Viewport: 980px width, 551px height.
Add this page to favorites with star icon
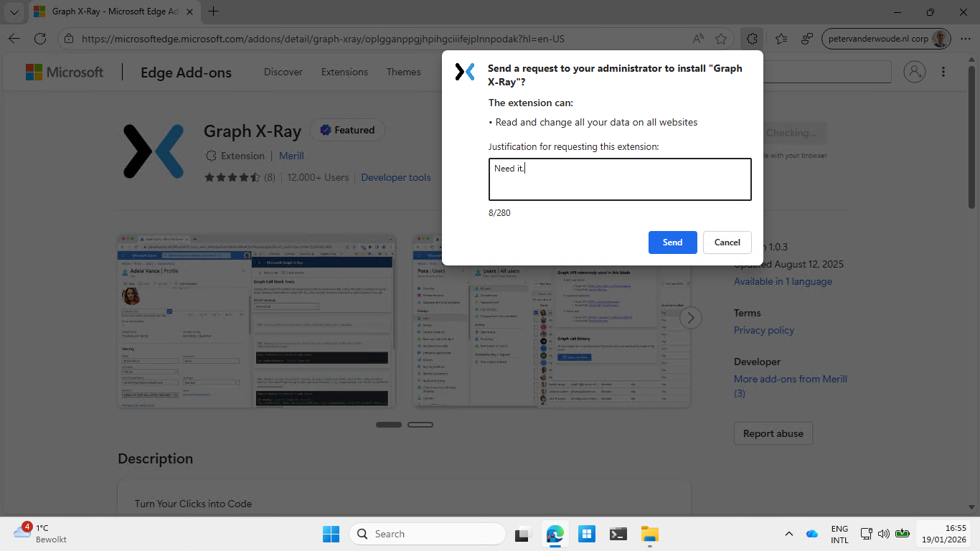[x=721, y=39]
